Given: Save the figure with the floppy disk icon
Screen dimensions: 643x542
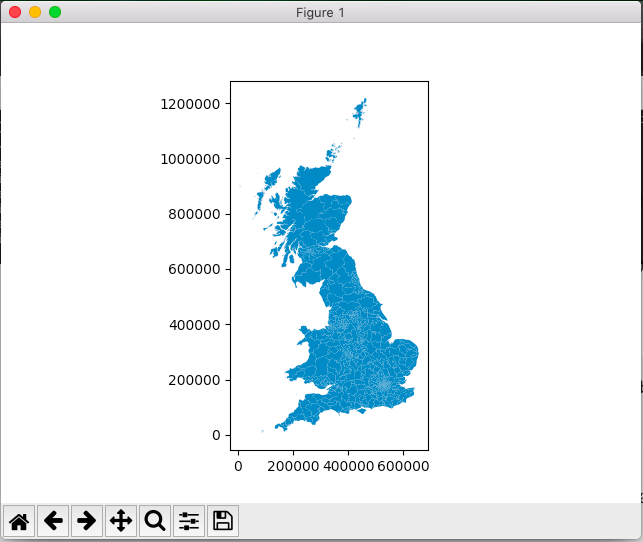Looking at the screenshot, I should [x=223, y=521].
